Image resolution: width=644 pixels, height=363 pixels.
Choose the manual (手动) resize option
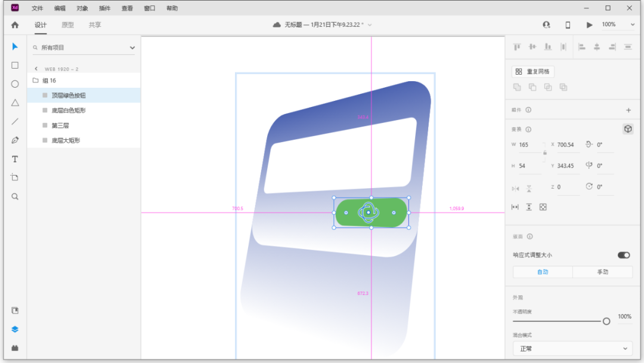click(x=602, y=272)
